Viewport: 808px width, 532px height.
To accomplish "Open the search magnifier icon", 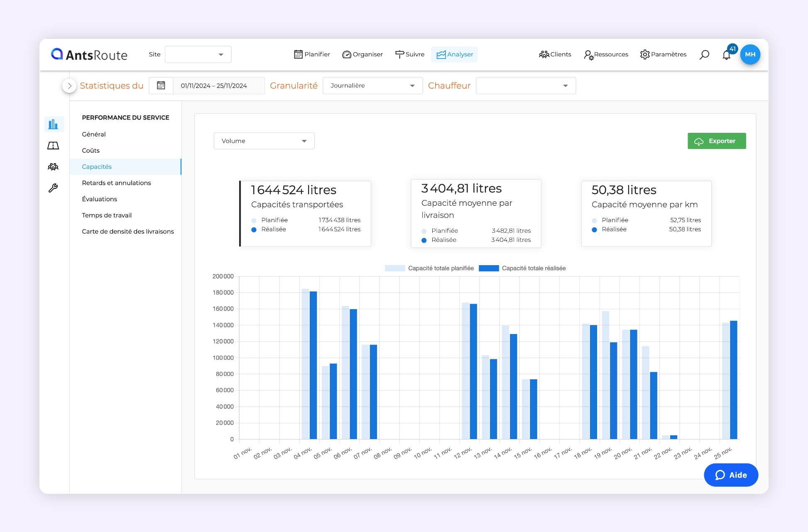I will (704, 55).
